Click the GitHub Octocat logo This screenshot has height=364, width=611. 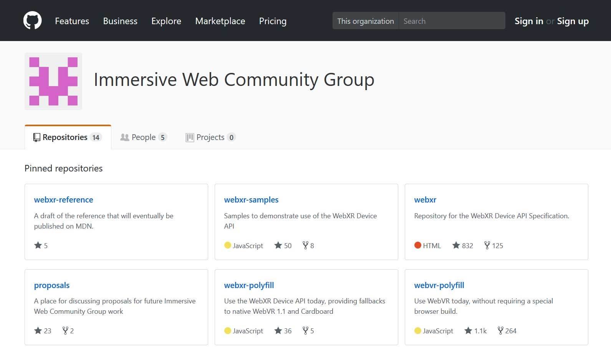click(33, 21)
